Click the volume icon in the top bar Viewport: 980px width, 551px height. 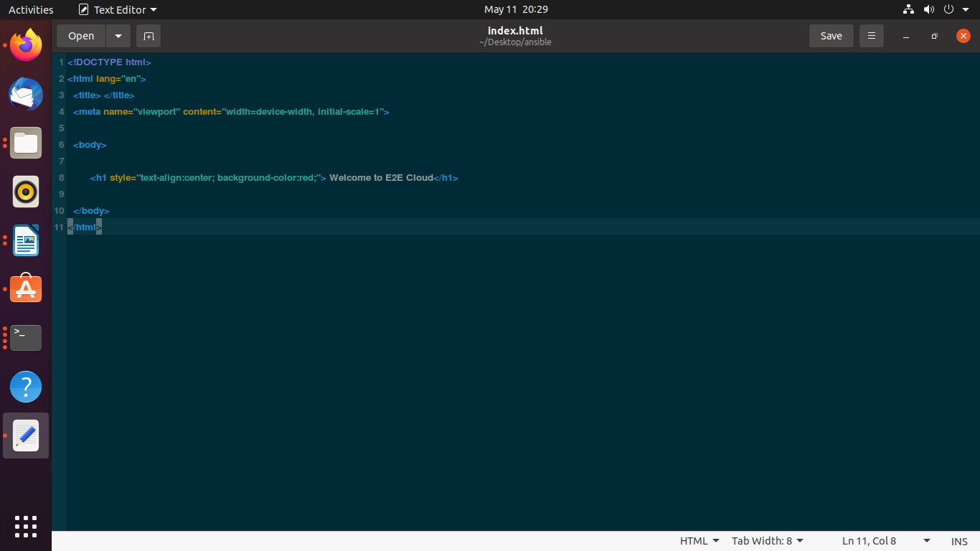(x=928, y=9)
